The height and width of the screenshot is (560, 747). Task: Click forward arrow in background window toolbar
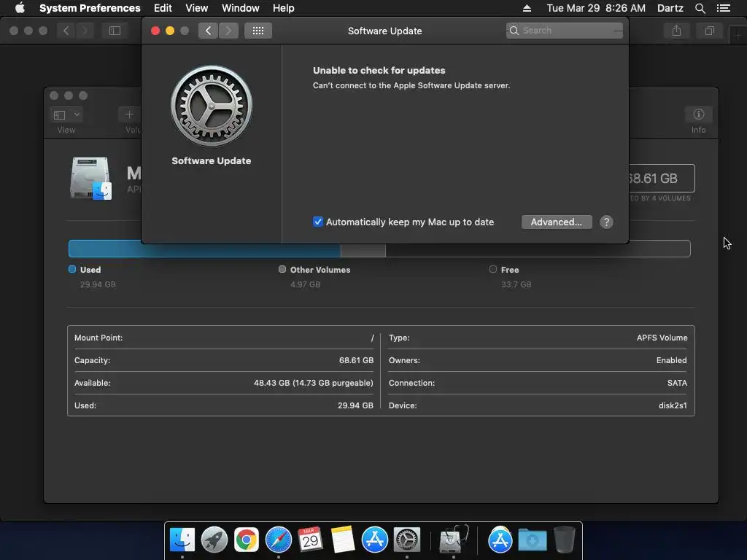85,31
